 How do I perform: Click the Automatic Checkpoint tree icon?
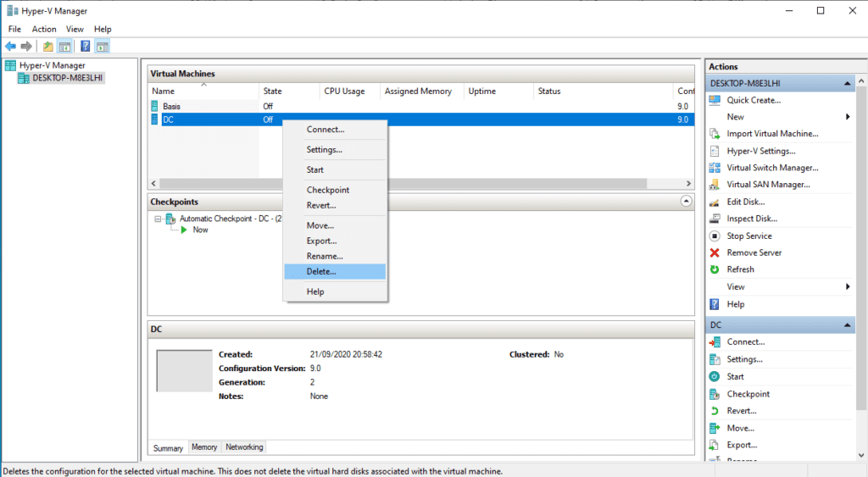point(170,219)
